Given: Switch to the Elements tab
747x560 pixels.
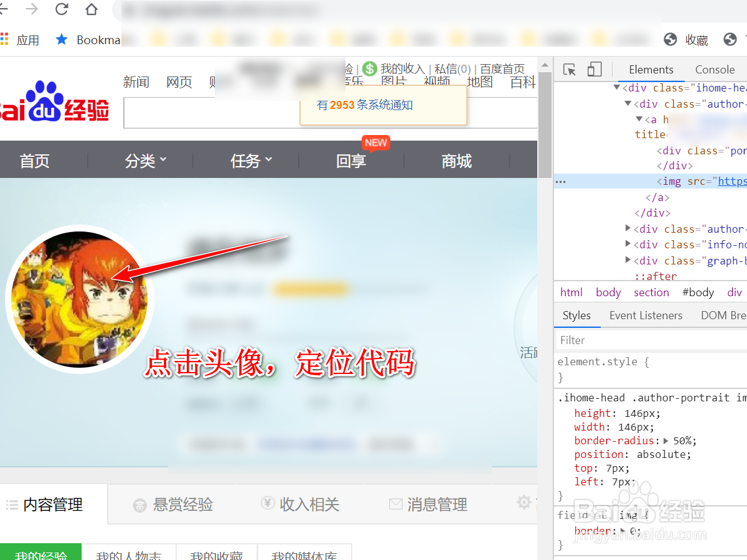Looking at the screenshot, I should [x=651, y=70].
